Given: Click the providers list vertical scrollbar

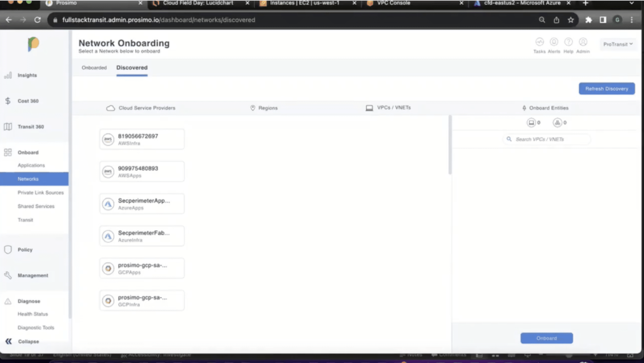Looking at the screenshot, I should coord(450,145).
